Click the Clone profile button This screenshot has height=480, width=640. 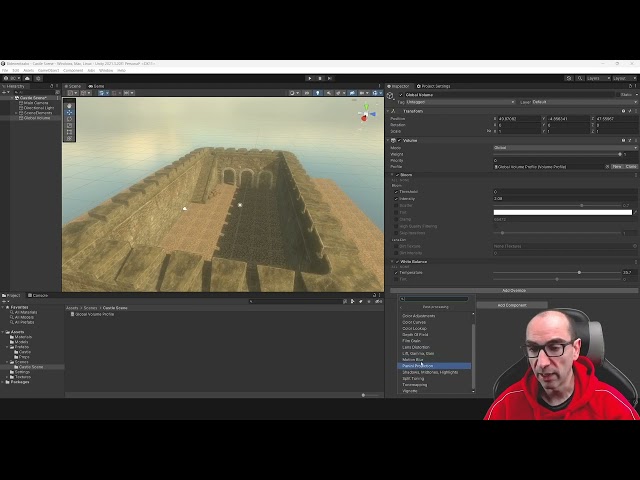(x=631, y=166)
